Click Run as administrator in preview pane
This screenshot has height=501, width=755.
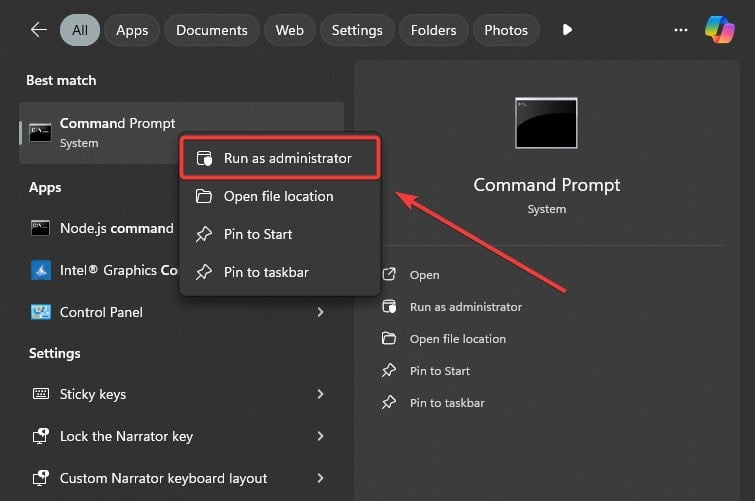click(x=466, y=307)
